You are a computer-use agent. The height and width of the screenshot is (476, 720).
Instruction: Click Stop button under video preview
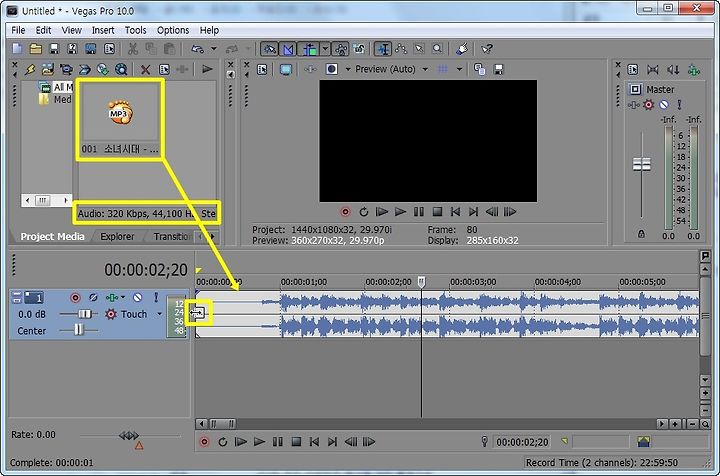pos(437,212)
